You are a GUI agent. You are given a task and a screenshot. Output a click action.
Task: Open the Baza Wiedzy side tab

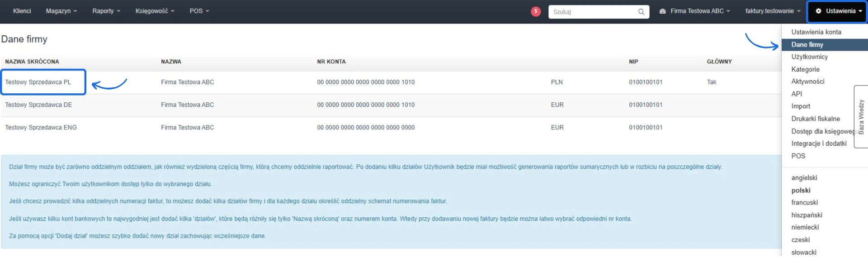click(x=861, y=117)
